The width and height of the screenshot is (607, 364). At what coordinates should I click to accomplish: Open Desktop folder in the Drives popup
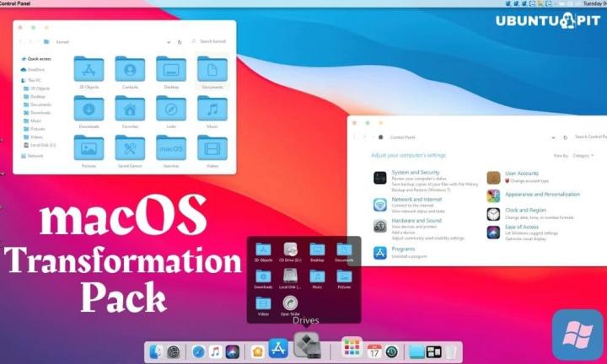click(x=317, y=252)
